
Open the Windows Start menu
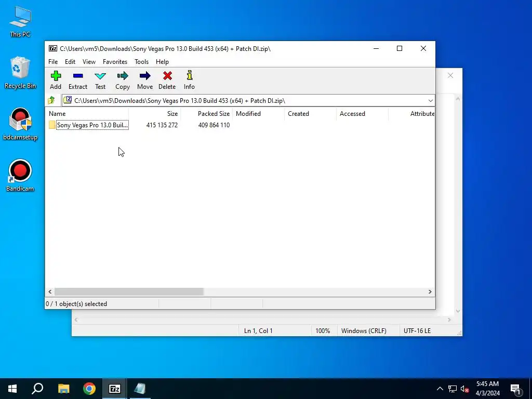coord(12,389)
